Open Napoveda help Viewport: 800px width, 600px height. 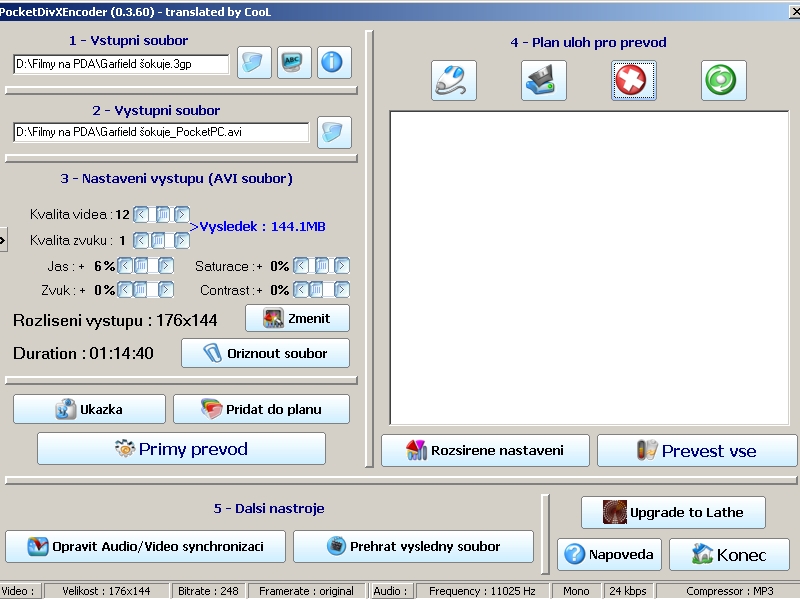coord(609,554)
